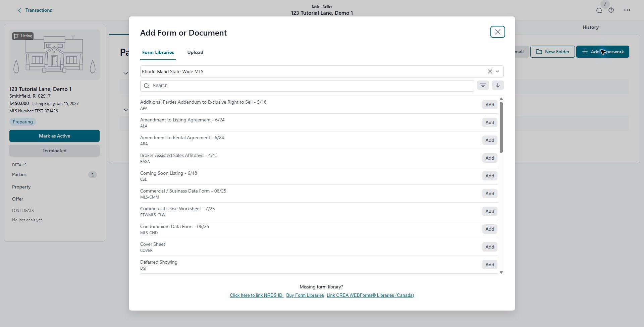Add Amendment to Listing Agreement form
Viewport: 644px width, 327px height.
490,122
